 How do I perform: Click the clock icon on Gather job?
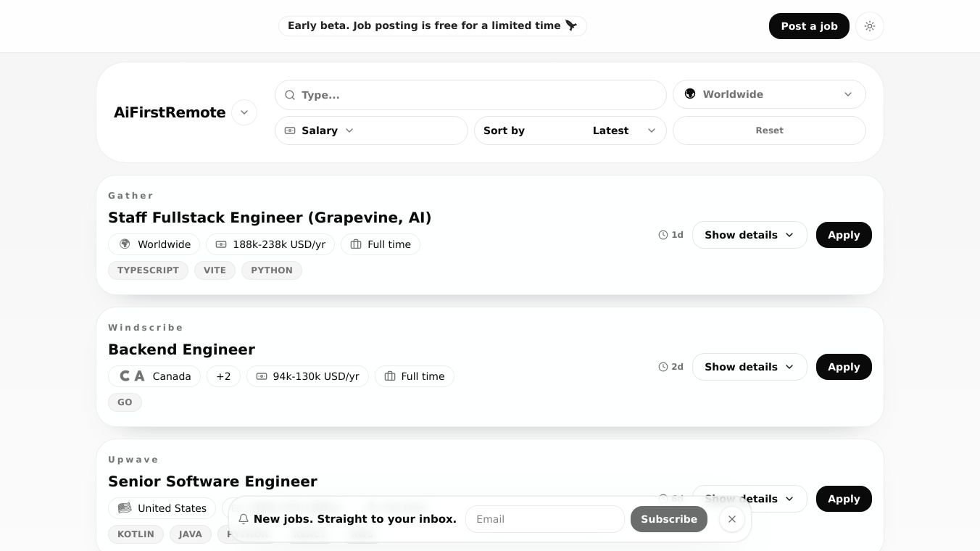(663, 235)
